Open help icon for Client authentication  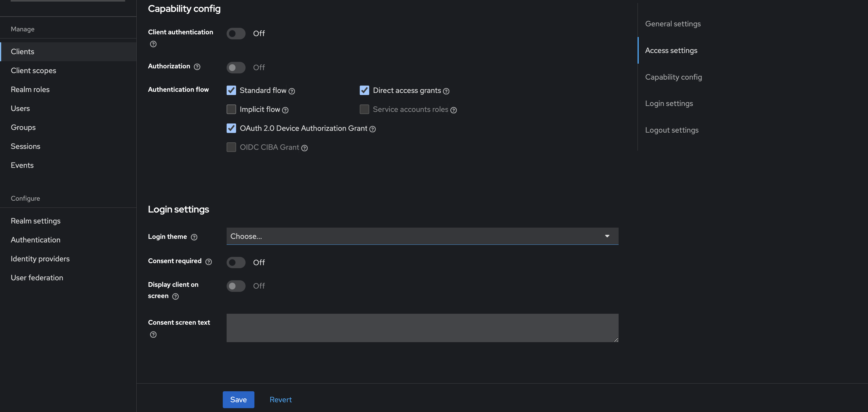(153, 44)
